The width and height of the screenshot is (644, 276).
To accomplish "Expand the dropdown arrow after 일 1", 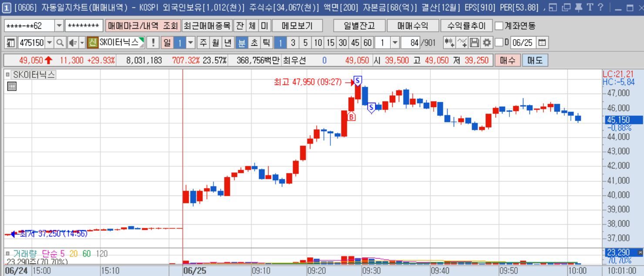I will pyautogui.click(x=191, y=43).
